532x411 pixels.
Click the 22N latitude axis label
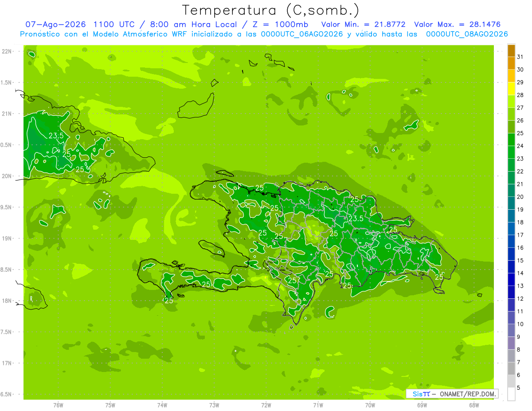tap(7, 51)
